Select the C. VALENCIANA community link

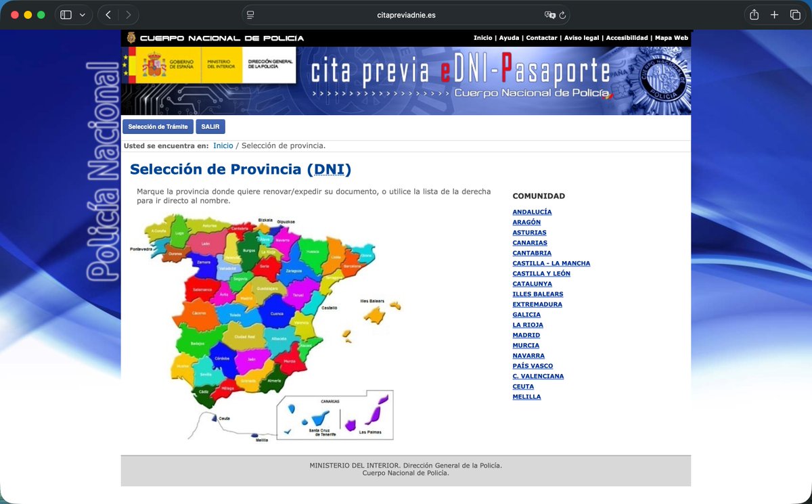point(538,376)
